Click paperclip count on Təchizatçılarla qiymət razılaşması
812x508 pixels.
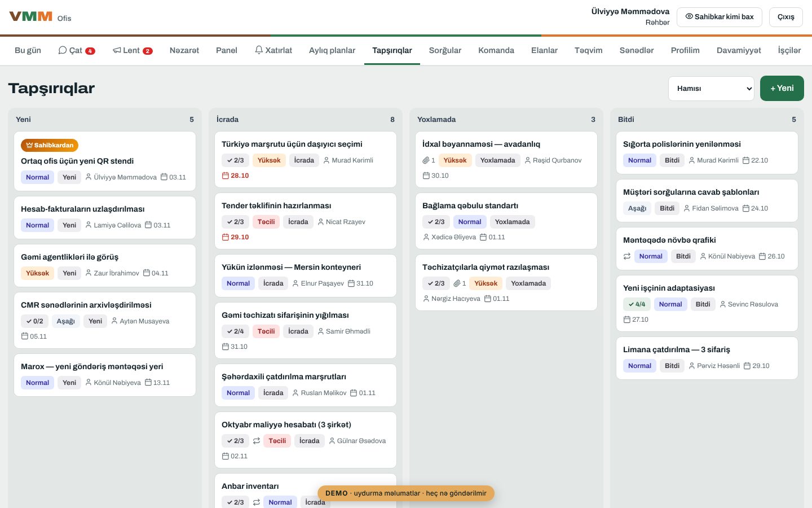pos(460,283)
